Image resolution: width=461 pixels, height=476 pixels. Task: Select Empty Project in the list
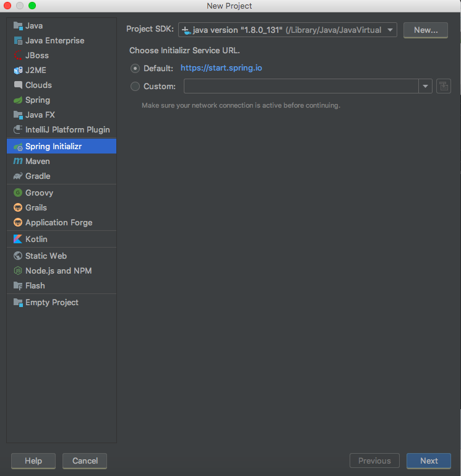point(52,303)
